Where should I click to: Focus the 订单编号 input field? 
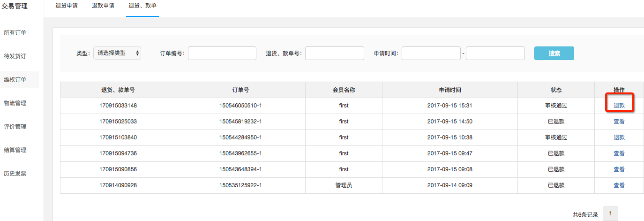[x=222, y=53]
